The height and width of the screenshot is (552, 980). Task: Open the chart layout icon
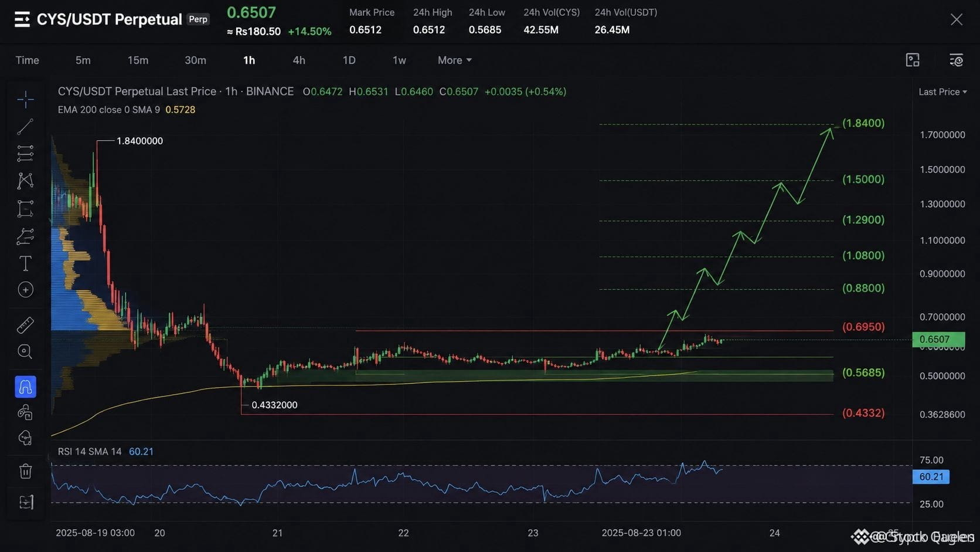(913, 60)
